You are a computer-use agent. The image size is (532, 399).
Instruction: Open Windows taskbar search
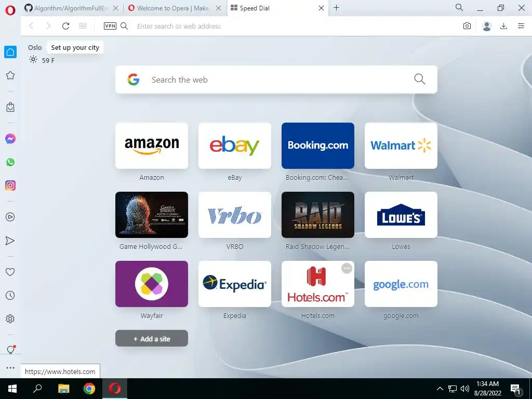[x=37, y=389]
